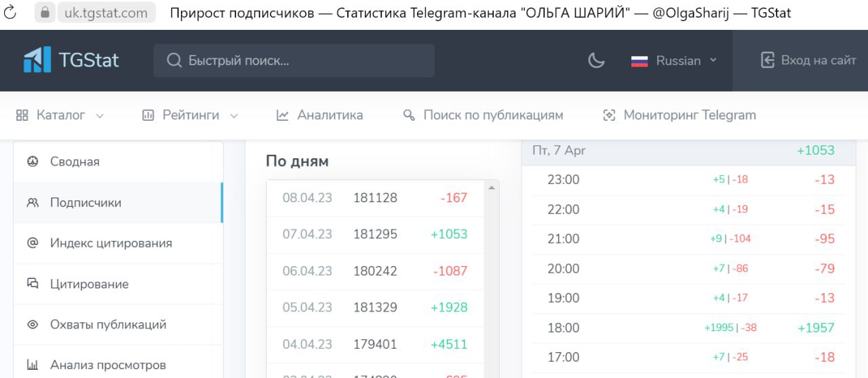Click the Цитирование chat bubbles icon
The width and height of the screenshot is (868, 378).
pos(33,284)
